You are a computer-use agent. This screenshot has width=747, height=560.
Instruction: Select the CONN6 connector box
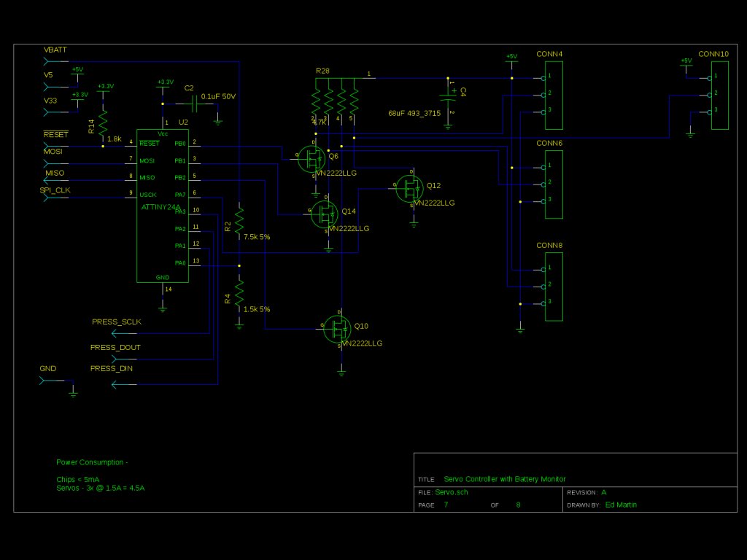click(554, 184)
